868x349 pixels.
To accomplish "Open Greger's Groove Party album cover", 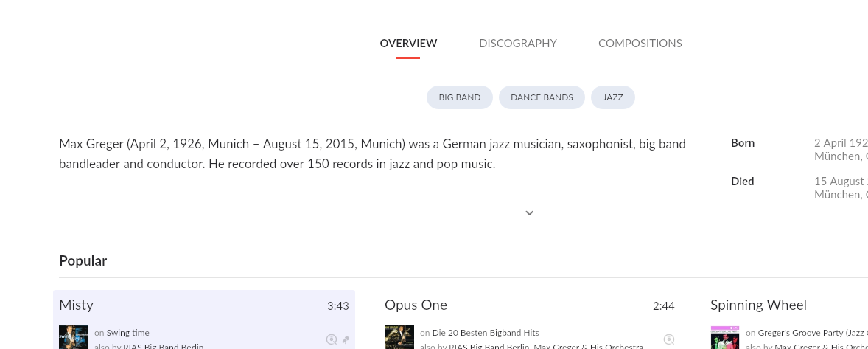I will (x=725, y=338).
